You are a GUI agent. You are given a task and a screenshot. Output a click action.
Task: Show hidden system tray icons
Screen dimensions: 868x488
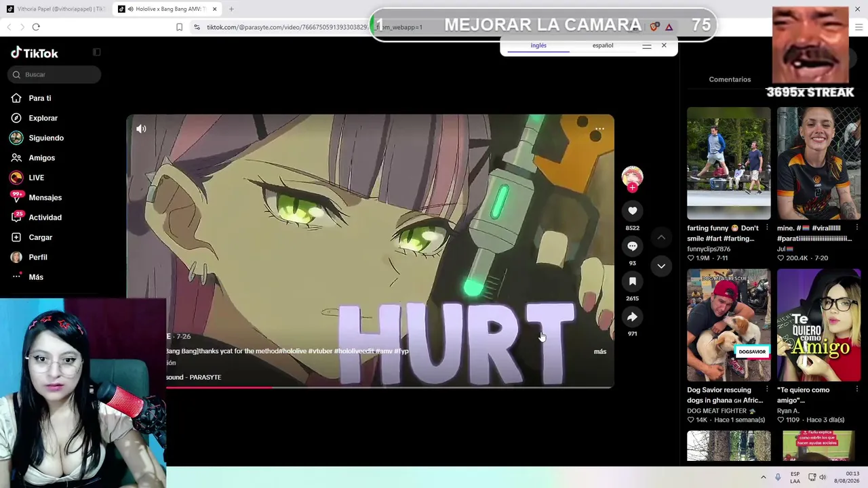click(x=763, y=477)
